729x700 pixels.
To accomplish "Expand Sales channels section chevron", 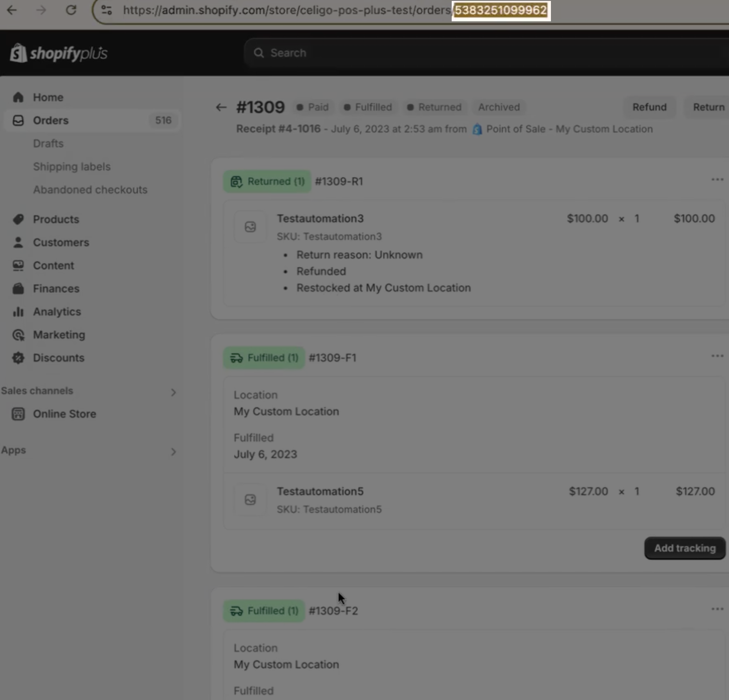I will 173,392.
